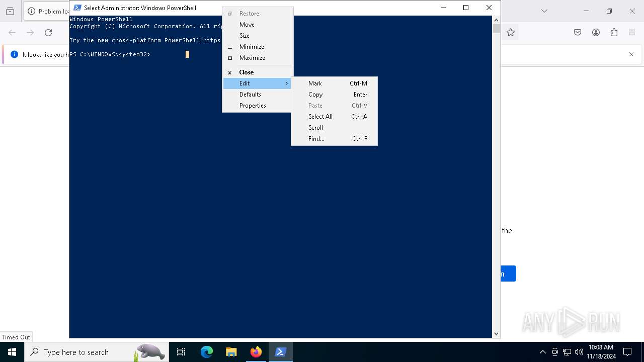The image size is (644, 362).
Task: Open Firefox Pocket save icon
Action: click(x=578, y=32)
